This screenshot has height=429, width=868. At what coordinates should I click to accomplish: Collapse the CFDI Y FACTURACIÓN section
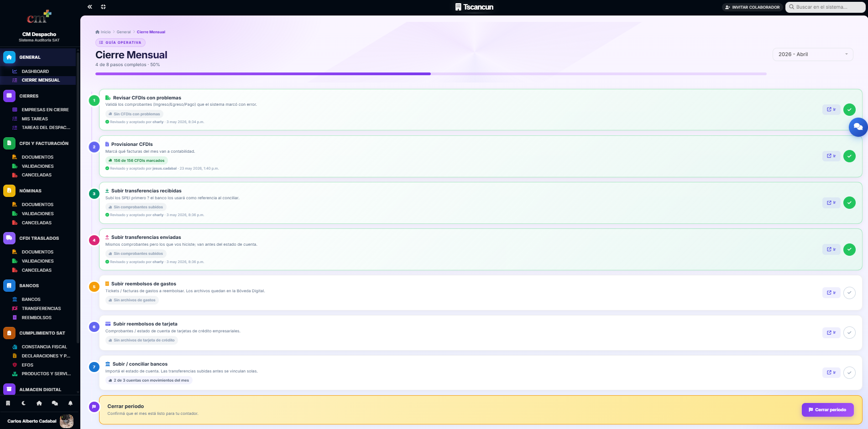pyautogui.click(x=38, y=143)
